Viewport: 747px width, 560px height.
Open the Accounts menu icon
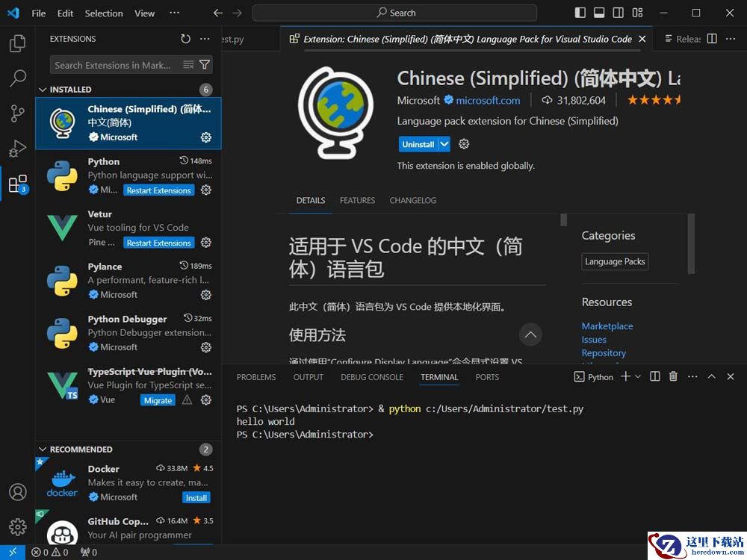[x=18, y=492]
